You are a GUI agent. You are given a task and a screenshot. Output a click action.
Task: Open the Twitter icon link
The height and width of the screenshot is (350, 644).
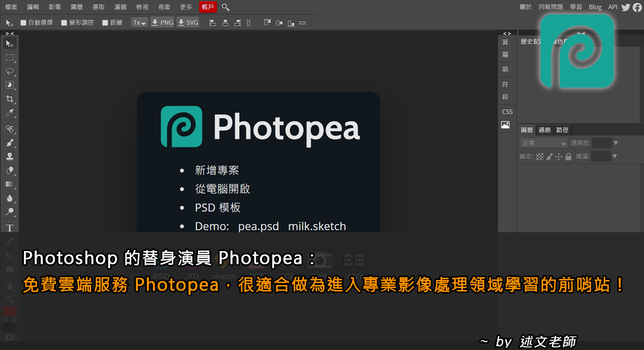coord(626,7)
